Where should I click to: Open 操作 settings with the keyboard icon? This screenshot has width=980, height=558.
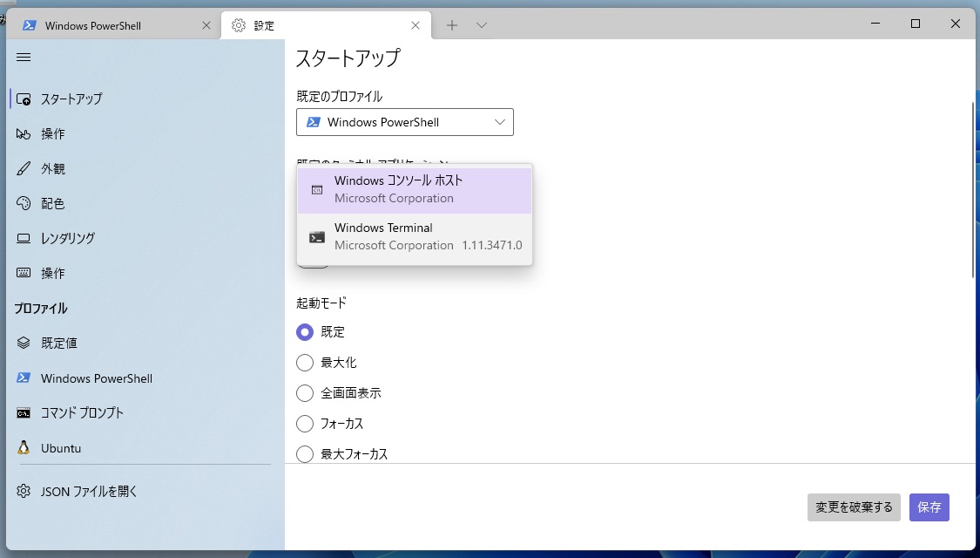click(145, 274)
